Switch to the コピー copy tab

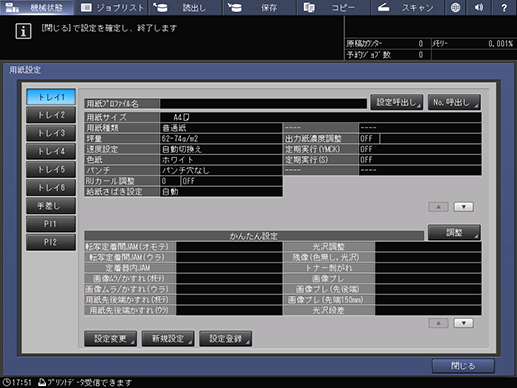click(333, 7)
